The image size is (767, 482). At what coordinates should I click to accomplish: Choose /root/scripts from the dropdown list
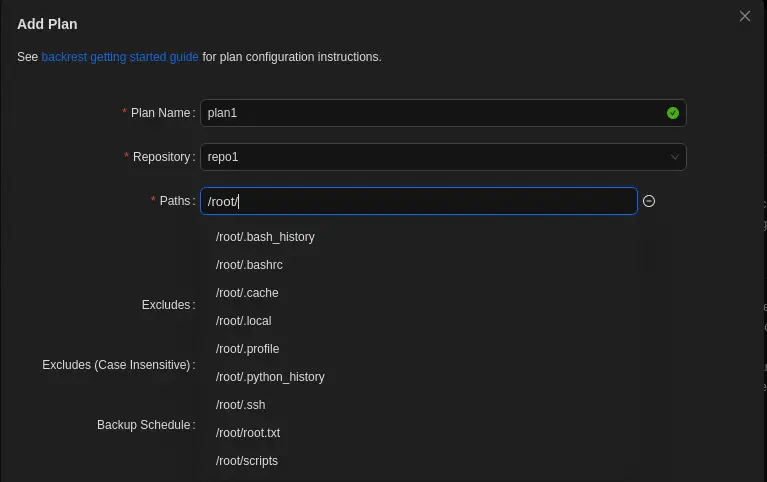click(247, 461)
